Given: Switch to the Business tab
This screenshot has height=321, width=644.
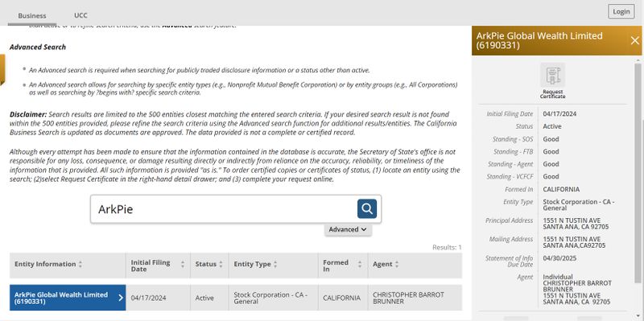Looking at the screenshot, I should (32, 15).
